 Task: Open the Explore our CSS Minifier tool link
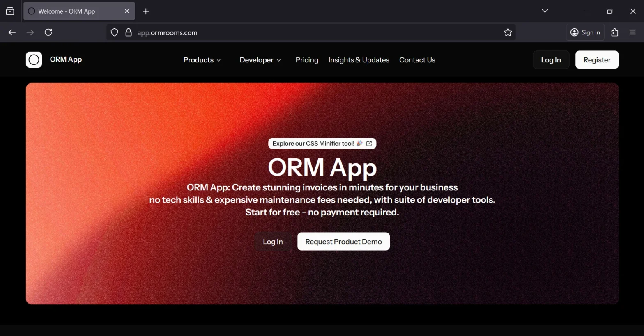(322, 144)
